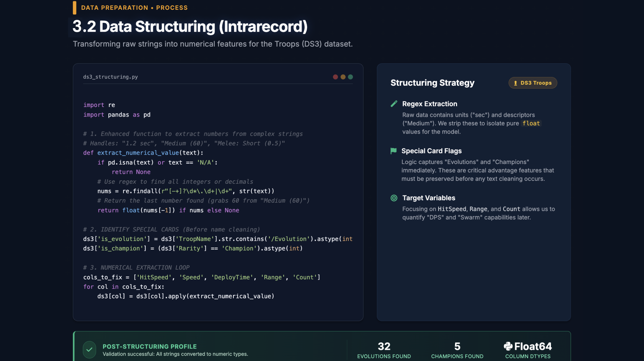Click the green window dot in code panel
Viewport: 644px width, 361px height.
350,77
